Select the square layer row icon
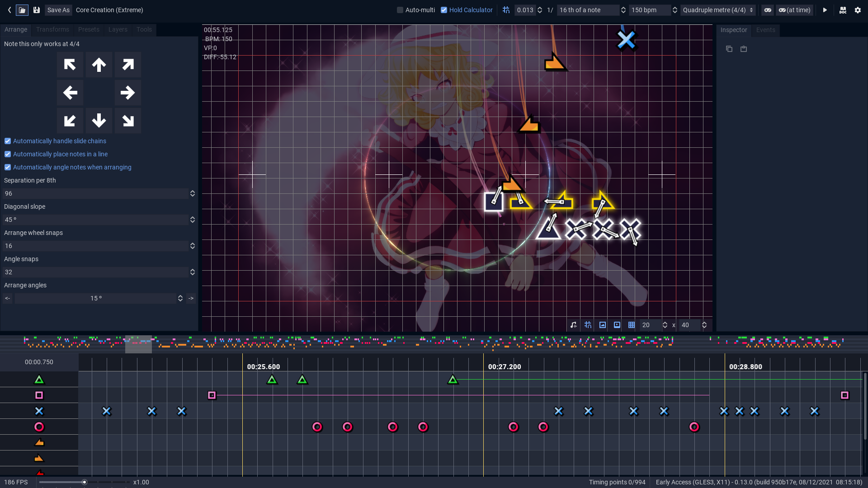The width and height of the screenshot is (868, 488). click(x=39, y=395)
